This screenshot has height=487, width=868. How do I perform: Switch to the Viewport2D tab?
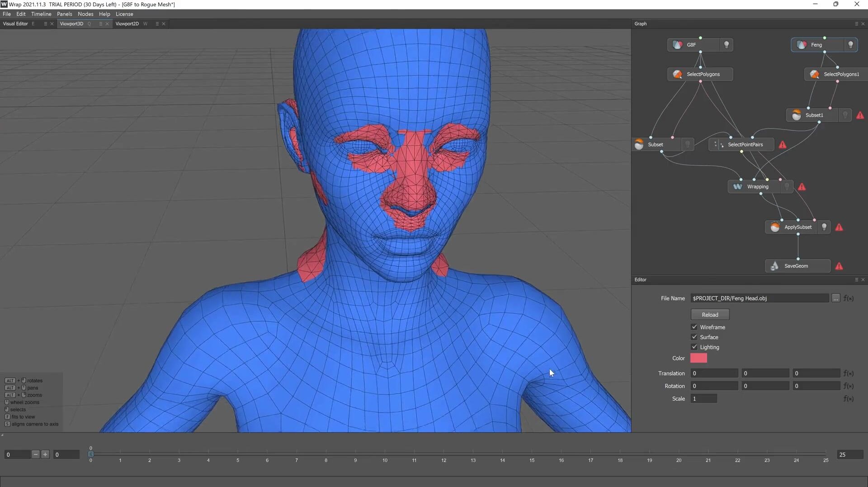[127, 24]
